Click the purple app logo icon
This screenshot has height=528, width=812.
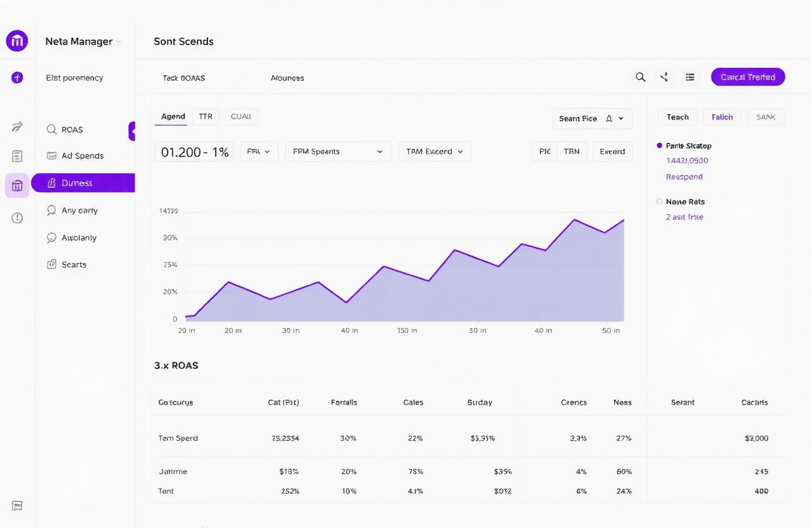coord(17,41)
